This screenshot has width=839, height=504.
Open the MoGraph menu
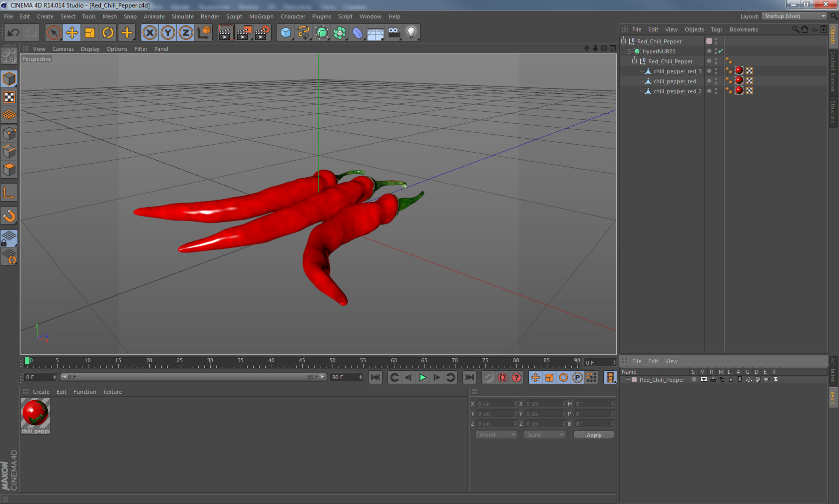[261, 16]
